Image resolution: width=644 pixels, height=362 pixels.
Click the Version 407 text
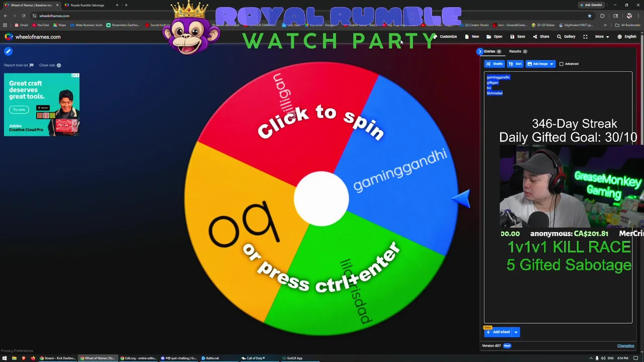(491, 346)
